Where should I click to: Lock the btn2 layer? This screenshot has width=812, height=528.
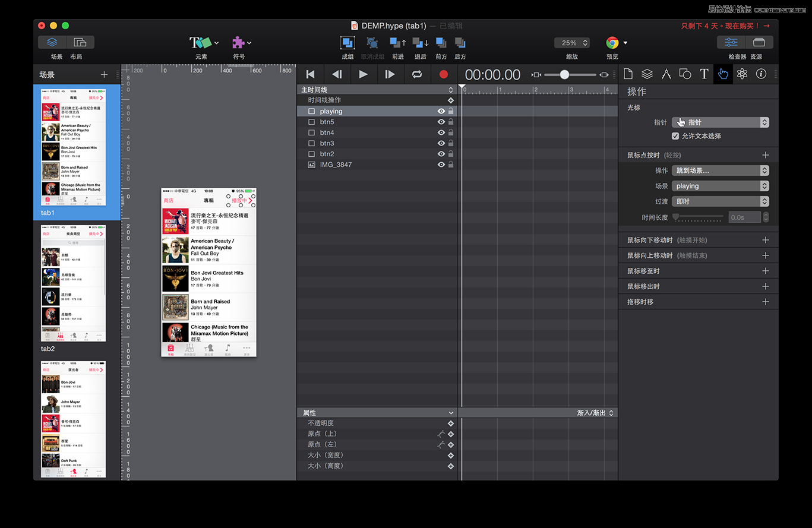pyautogui.click(x=451, y=154)
